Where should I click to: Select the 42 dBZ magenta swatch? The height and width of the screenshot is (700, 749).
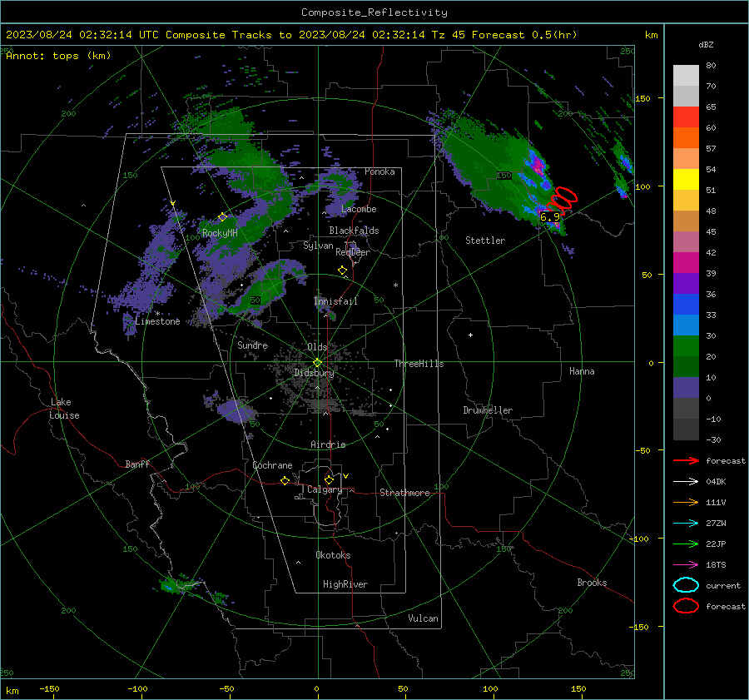(x=686, y=262)
